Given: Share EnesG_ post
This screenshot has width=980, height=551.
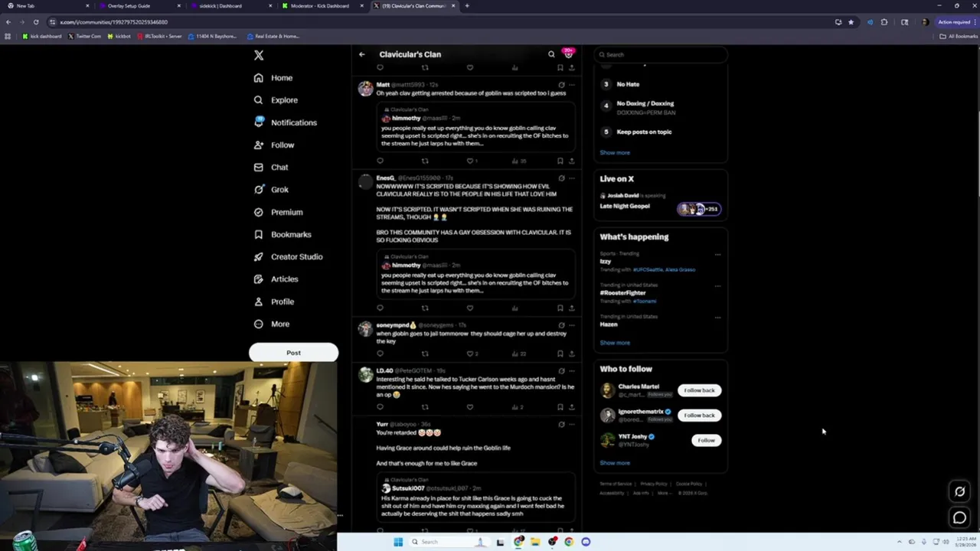Looking at the screenshot, I should point(571,308).
